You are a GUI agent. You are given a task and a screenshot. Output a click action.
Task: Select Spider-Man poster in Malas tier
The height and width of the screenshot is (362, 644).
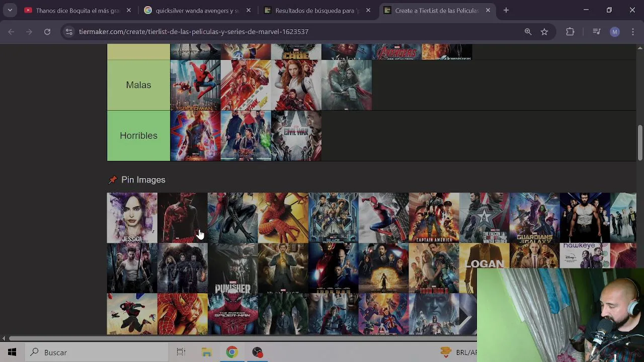click(x=195, y=85)
